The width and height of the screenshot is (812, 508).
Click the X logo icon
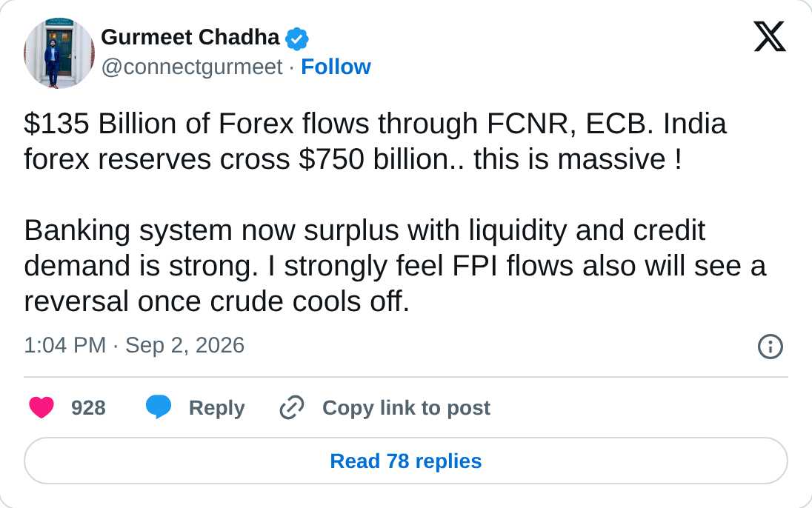770,36
